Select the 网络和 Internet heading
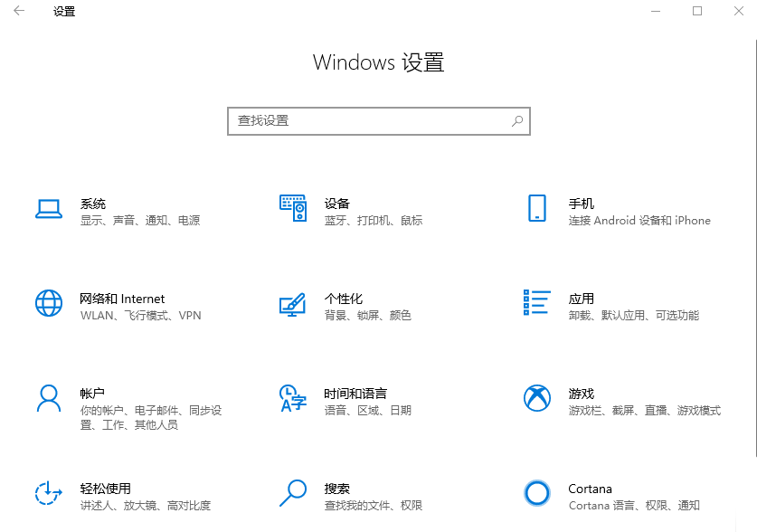Screen dimensions: 757x532 click(x=122, y=299)
